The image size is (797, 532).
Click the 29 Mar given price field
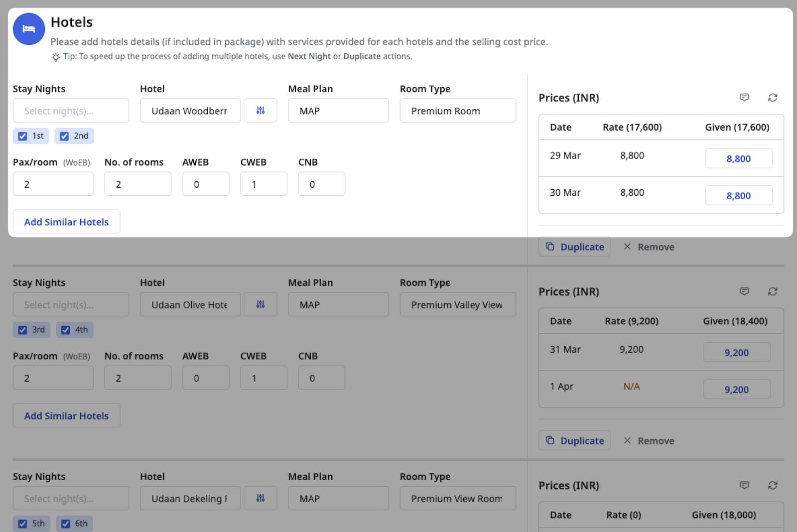tap(738, 158)
